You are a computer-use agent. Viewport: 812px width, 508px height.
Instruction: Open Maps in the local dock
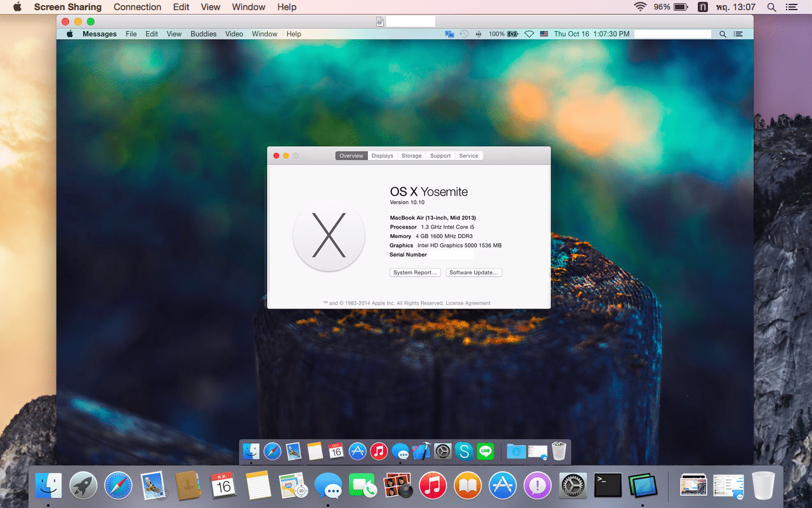[293, 486]
